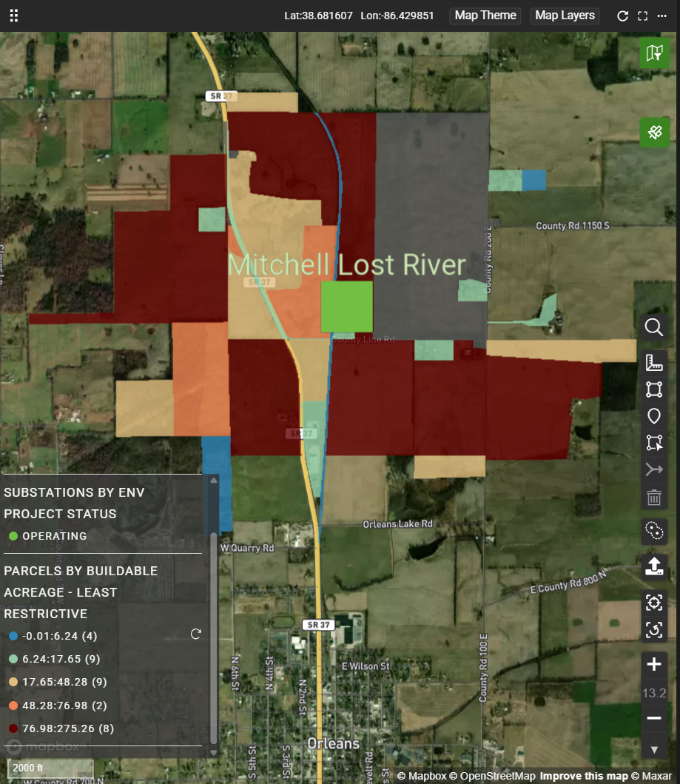Open the three-dot more options menu
The image size is (680, 784).
point(662,16)
